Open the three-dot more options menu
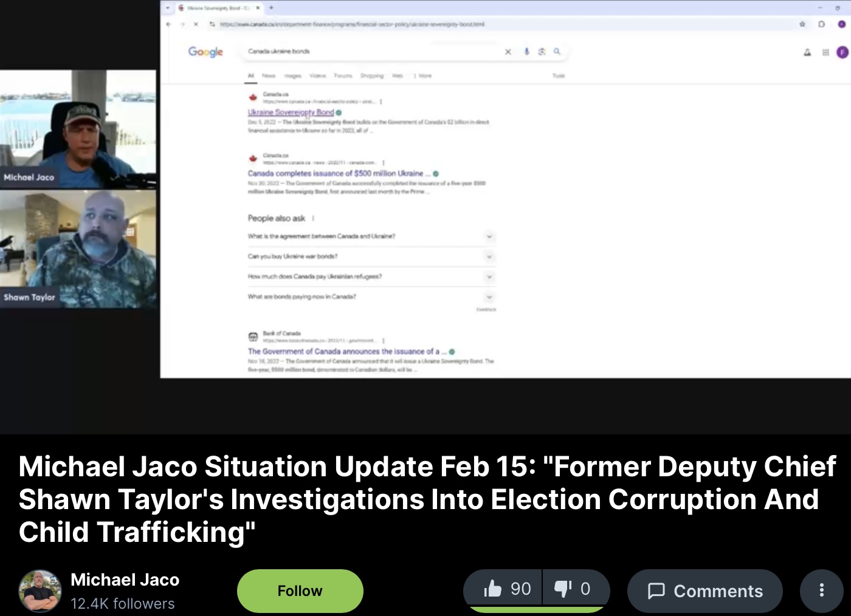 (x=822, y=590)
